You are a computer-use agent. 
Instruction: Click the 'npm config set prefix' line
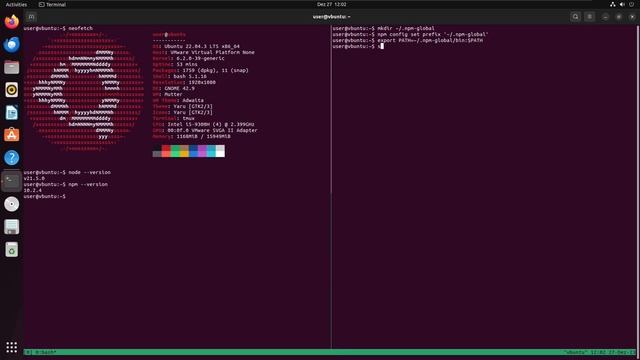click(410, 34)
